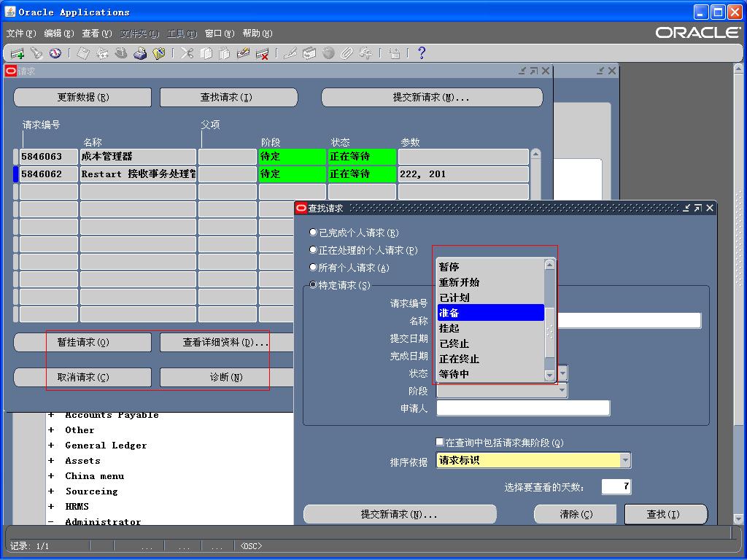Choose 等待中 from the status list

(491, 374)
